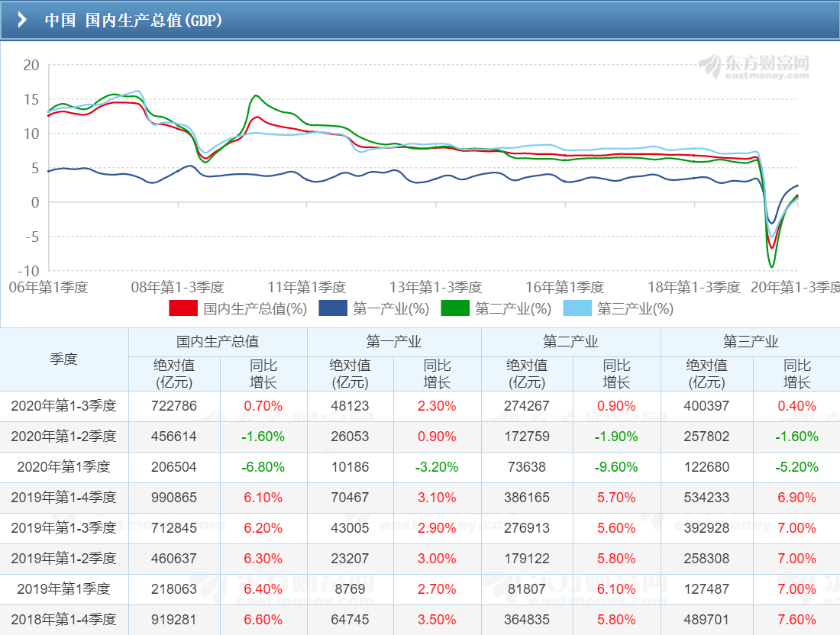Viewport: 840px width, 635px height.
Task: Click the -9.60% 第二产业 growth cell
Action: pyautogui.click(x=615, y=467)
